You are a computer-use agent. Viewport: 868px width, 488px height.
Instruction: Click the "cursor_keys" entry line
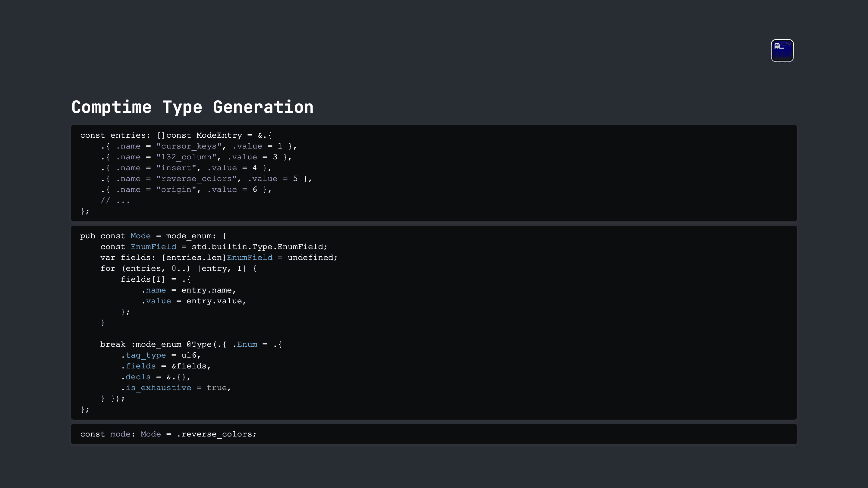click(199, 146)
